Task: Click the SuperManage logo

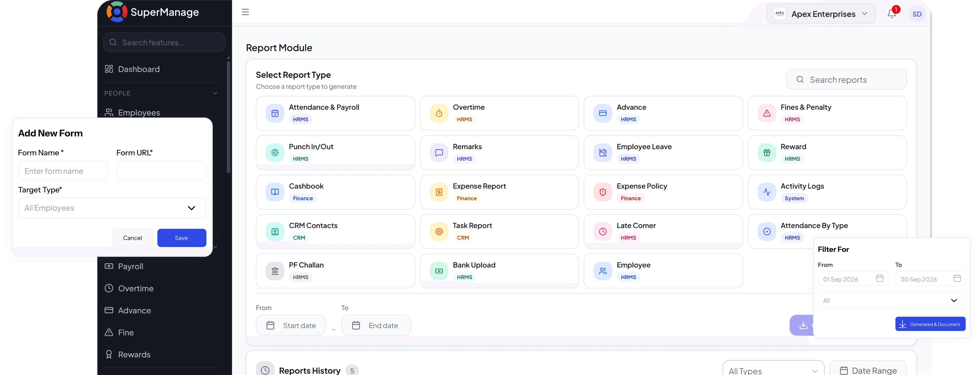Action: click(x=153, y=12)
